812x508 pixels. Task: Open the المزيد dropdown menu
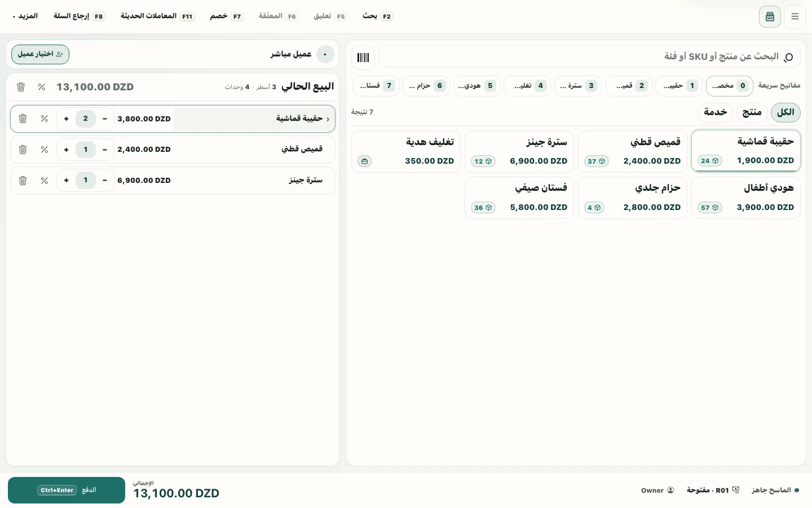click(x=25, y=16)
